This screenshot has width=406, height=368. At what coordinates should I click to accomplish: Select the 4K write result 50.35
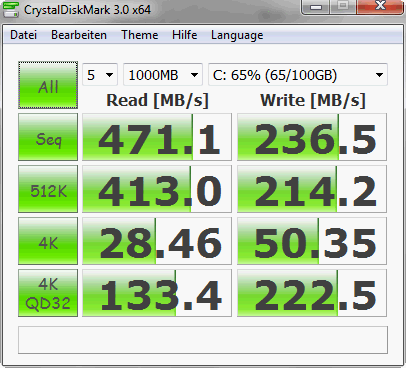(312, 241)
